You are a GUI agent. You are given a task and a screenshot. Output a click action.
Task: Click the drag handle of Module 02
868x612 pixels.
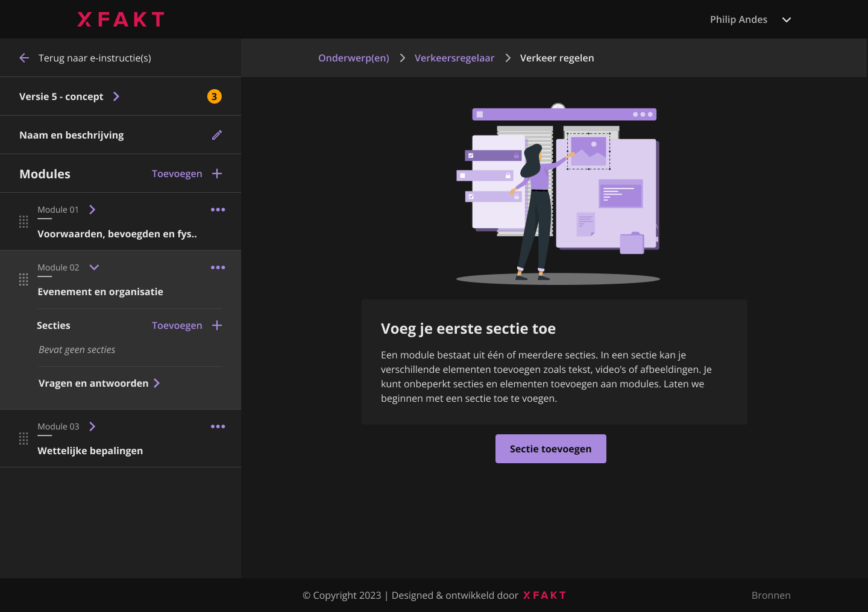[24, 279]
